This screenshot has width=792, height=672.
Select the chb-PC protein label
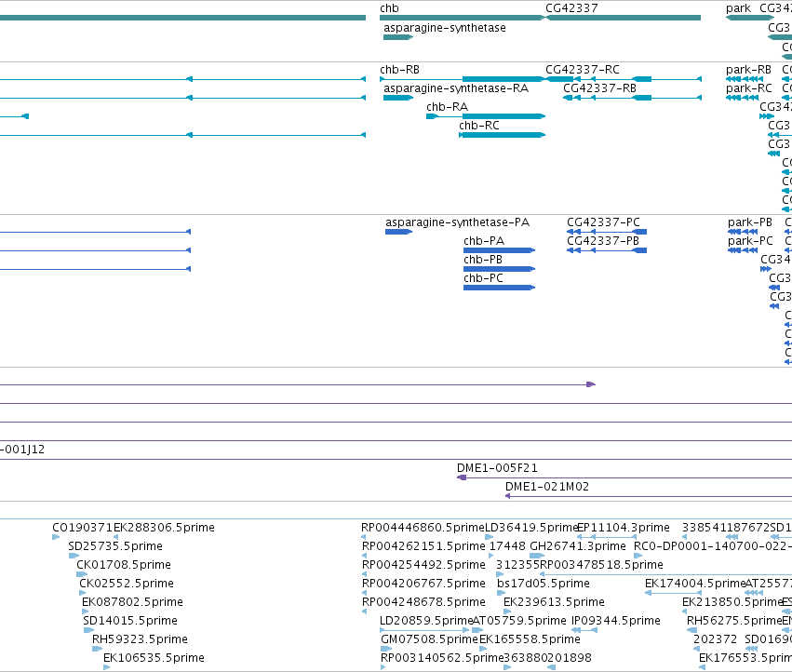[483, 278]
